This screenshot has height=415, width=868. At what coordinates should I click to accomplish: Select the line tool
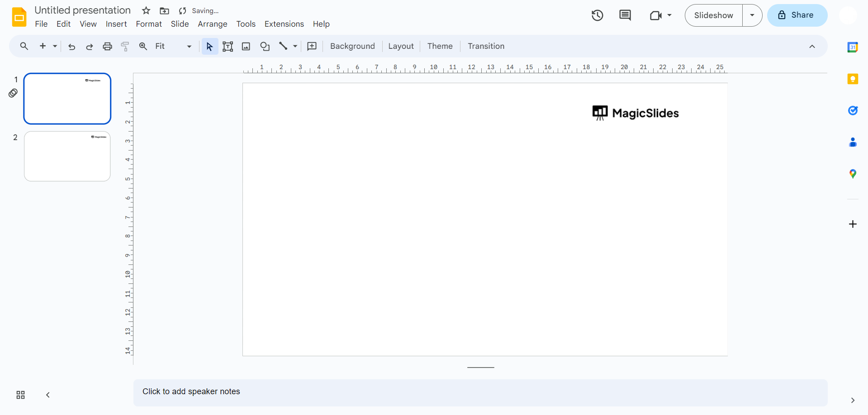click(x=283, y=46)
